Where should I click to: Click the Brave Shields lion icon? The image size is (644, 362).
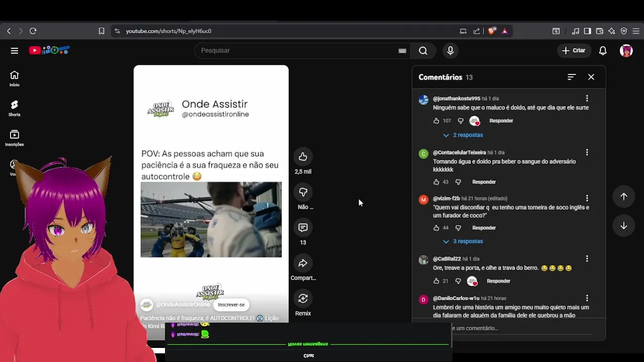pos(492,31)
